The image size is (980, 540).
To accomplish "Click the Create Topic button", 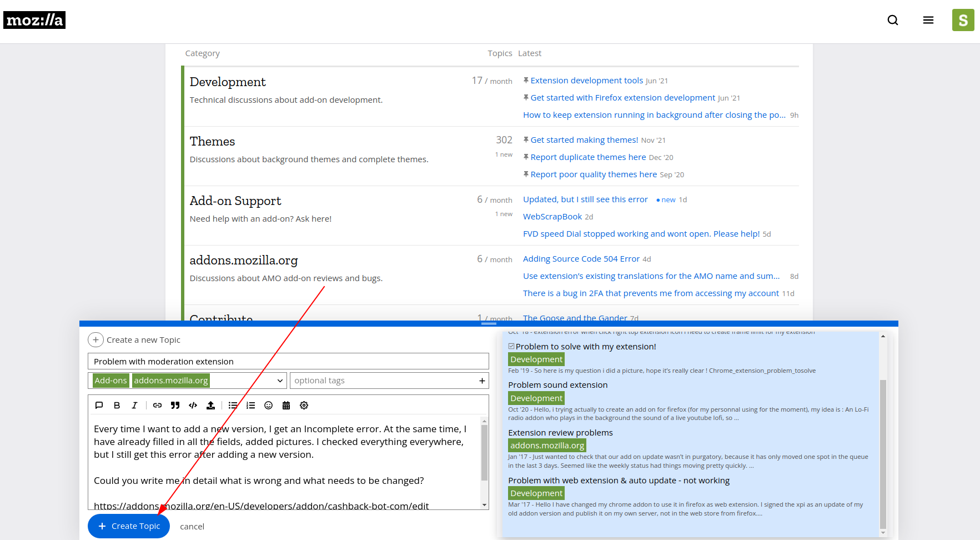I will click(x=129, y=526).
